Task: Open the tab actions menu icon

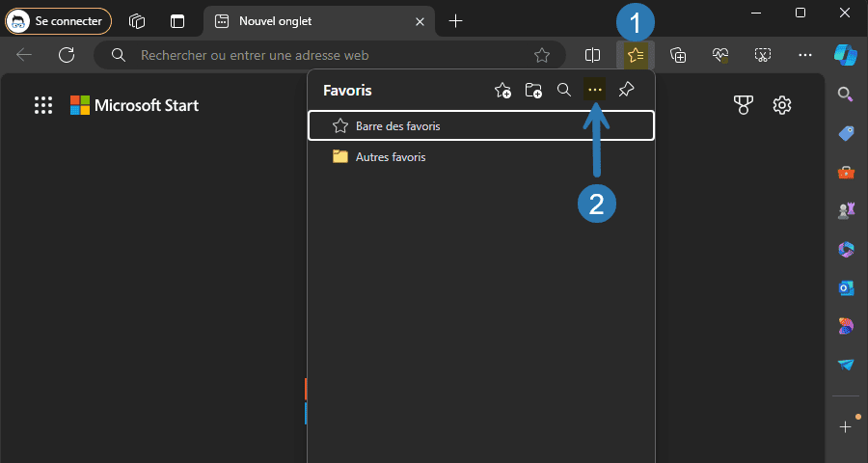Action: pyautogui.click(x=177, y=21)
